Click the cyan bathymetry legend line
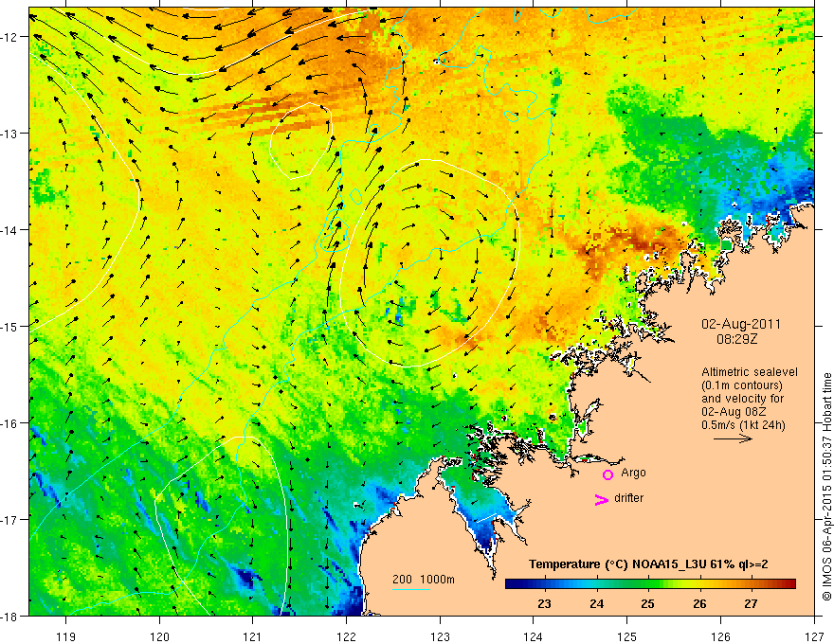This screenshot has width=834, height=644. [x=411, y=589]
